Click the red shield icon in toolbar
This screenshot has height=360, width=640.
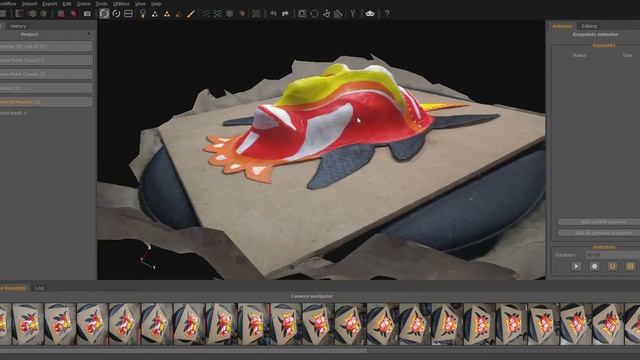242,13
